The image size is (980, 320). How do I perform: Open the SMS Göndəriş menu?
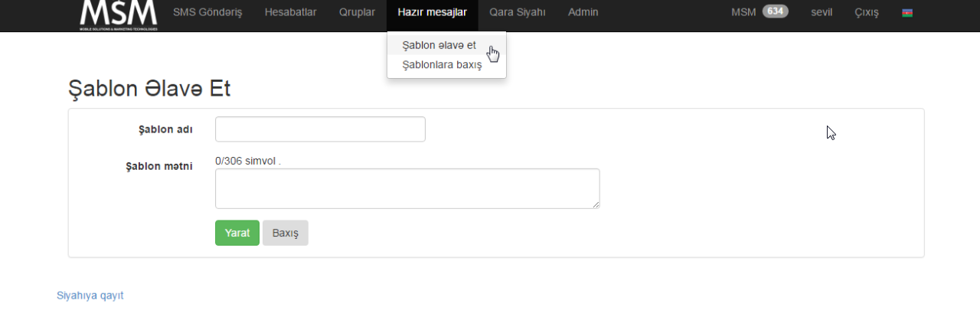(207, 12)
